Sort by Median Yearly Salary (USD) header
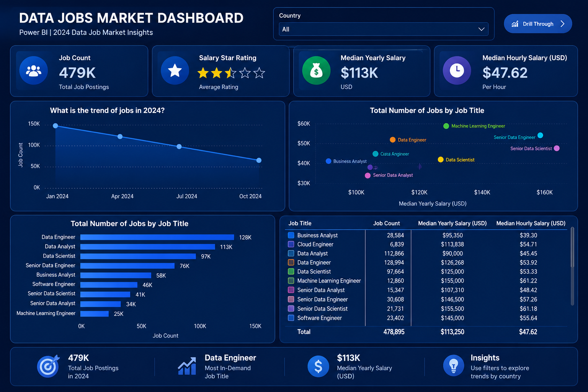The image size is (588, 392). pos(452,223)
